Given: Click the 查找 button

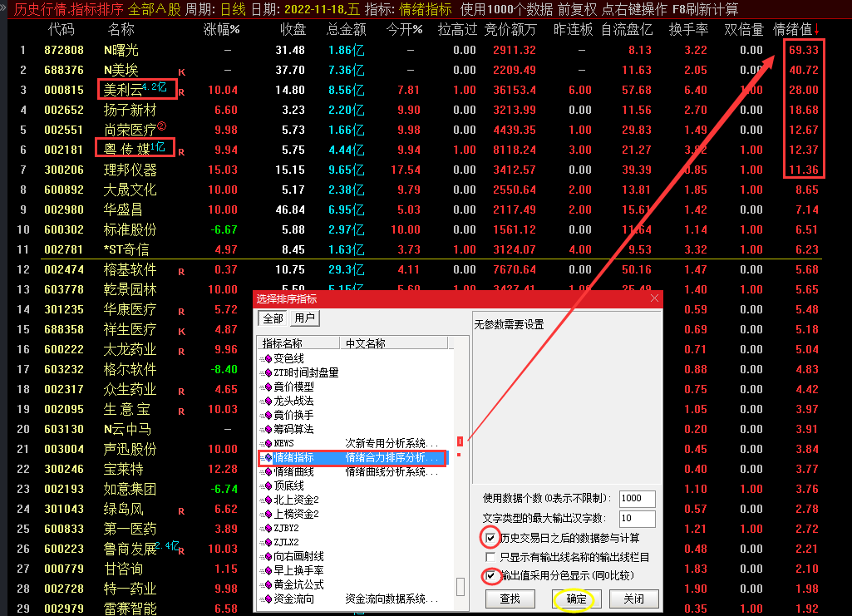Looking at the screenshot, I should (x=510, y=599).
